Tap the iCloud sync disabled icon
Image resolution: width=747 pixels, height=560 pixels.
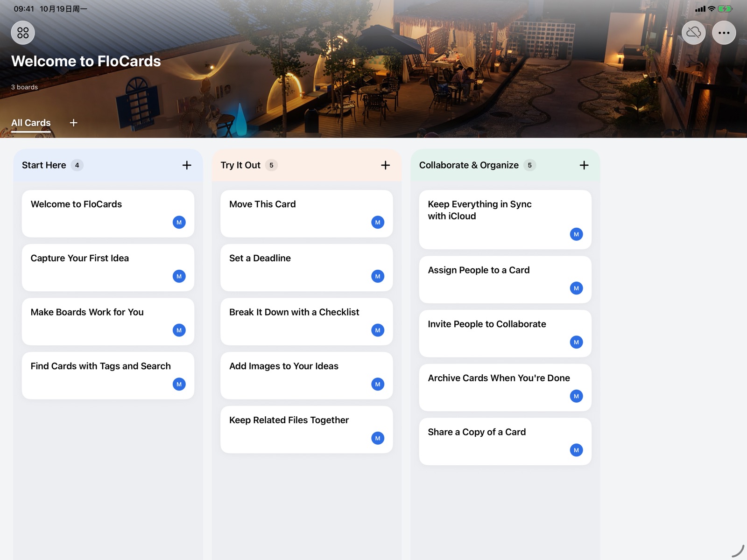693,33
